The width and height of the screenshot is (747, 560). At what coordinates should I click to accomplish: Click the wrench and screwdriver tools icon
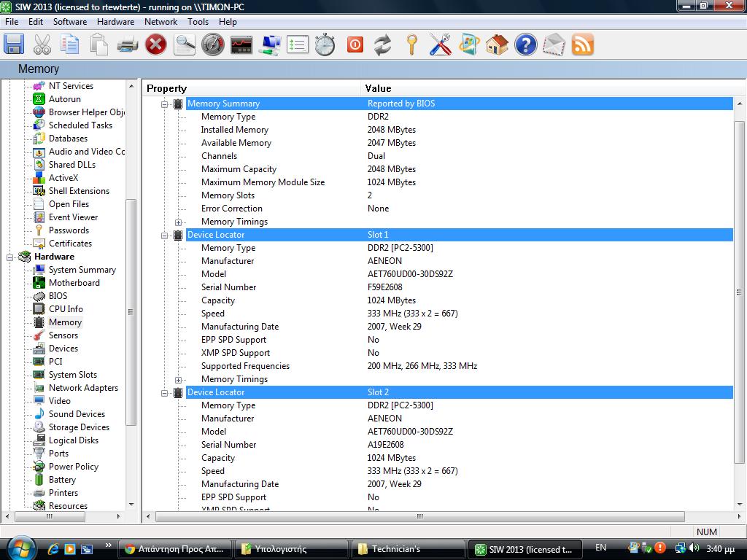click(440, 44)
